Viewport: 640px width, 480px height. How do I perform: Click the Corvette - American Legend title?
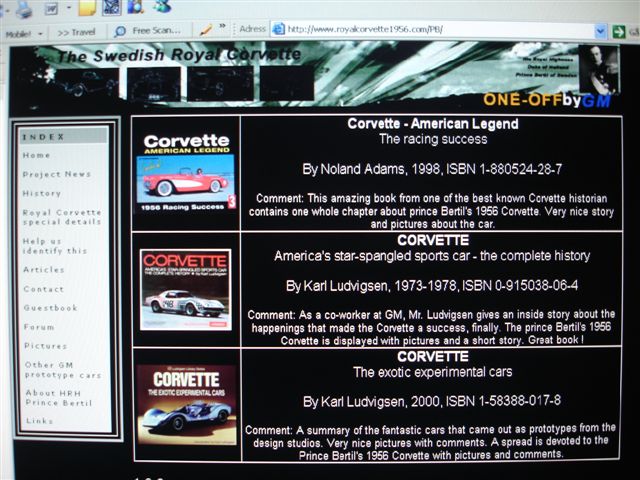pyautogui.click(x=433, y=124)
